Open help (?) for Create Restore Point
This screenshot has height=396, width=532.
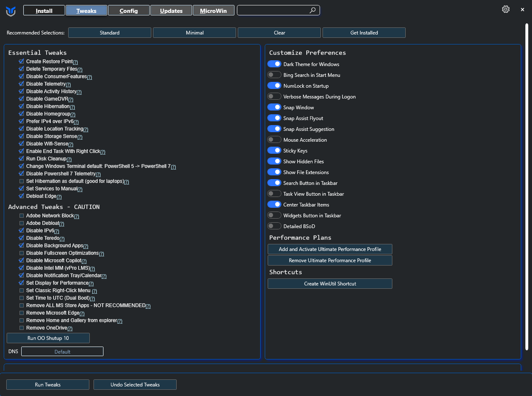coord(75,62)
